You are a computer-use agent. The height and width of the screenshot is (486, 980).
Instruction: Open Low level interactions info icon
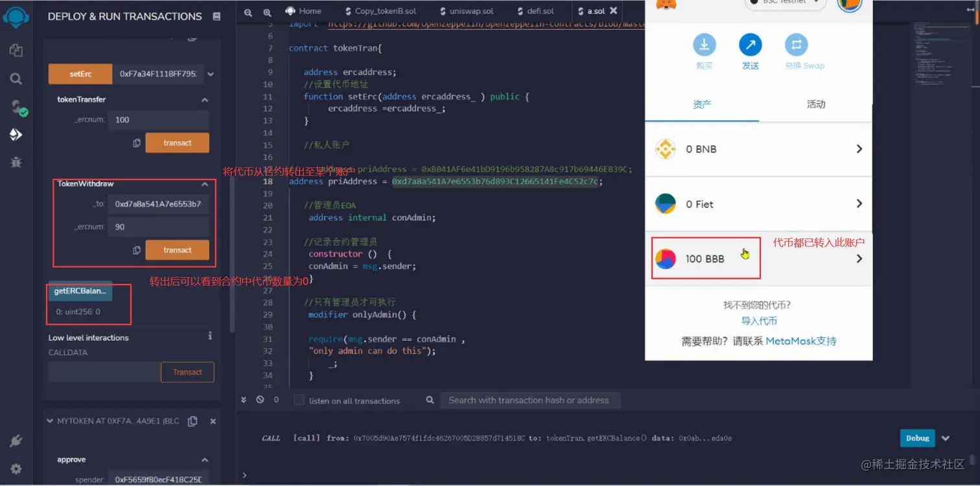(210, 336)
